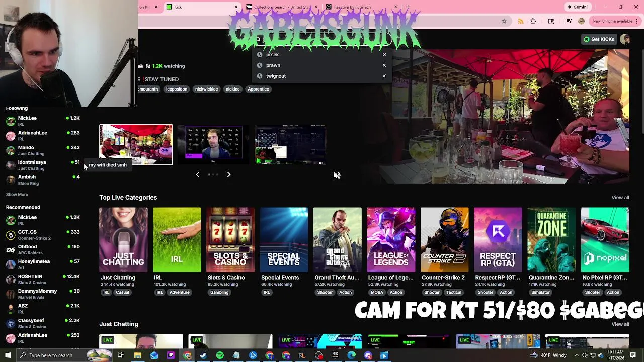Open DommyxMommy recommended channel

point(43,294)
